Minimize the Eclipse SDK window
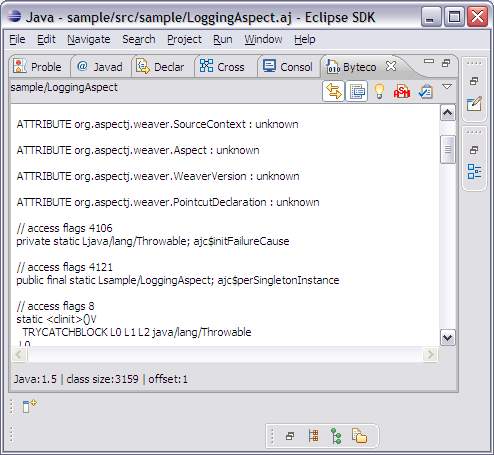 coord(431,17)
